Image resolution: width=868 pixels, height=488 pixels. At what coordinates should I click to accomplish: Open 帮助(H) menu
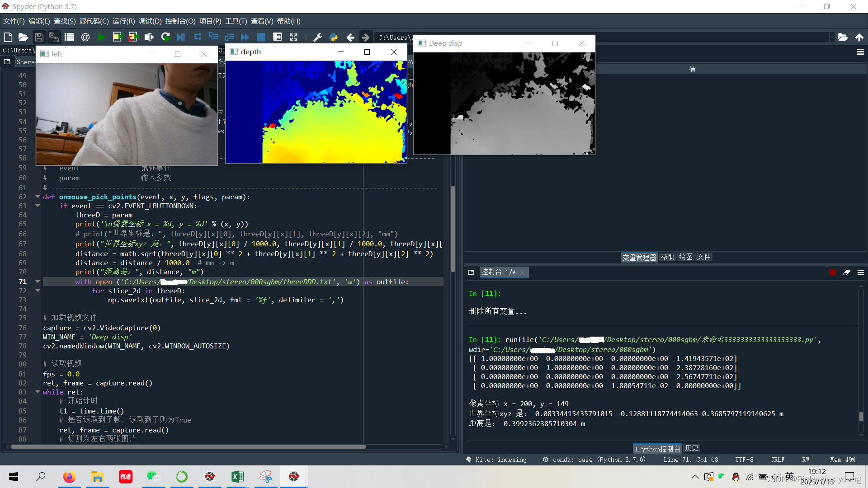288,21
